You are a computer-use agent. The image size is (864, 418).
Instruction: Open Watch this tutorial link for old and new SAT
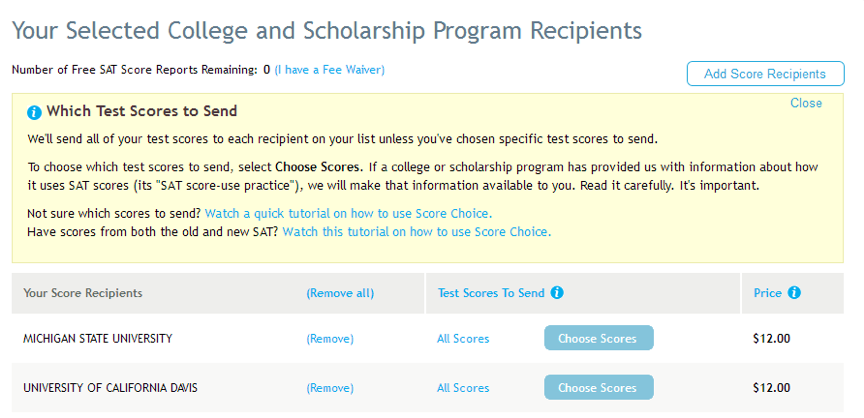pos(416,231)
